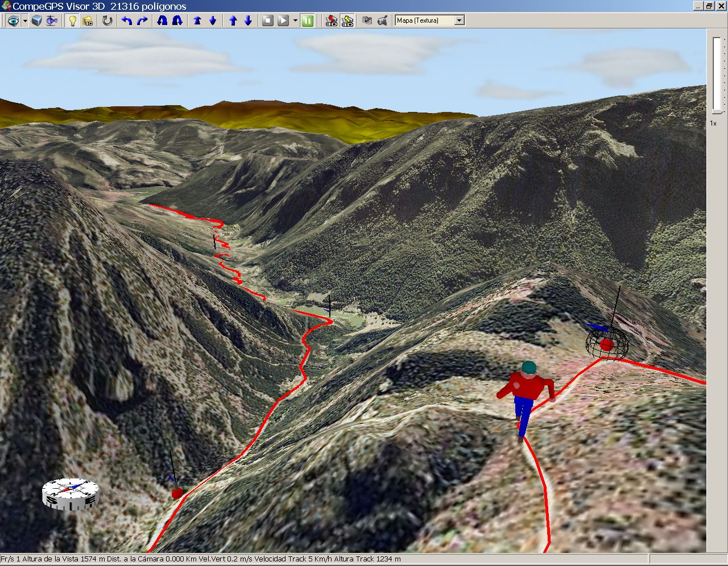Toggle the green pause button
The image size is (728, 566).
point(307,21)
